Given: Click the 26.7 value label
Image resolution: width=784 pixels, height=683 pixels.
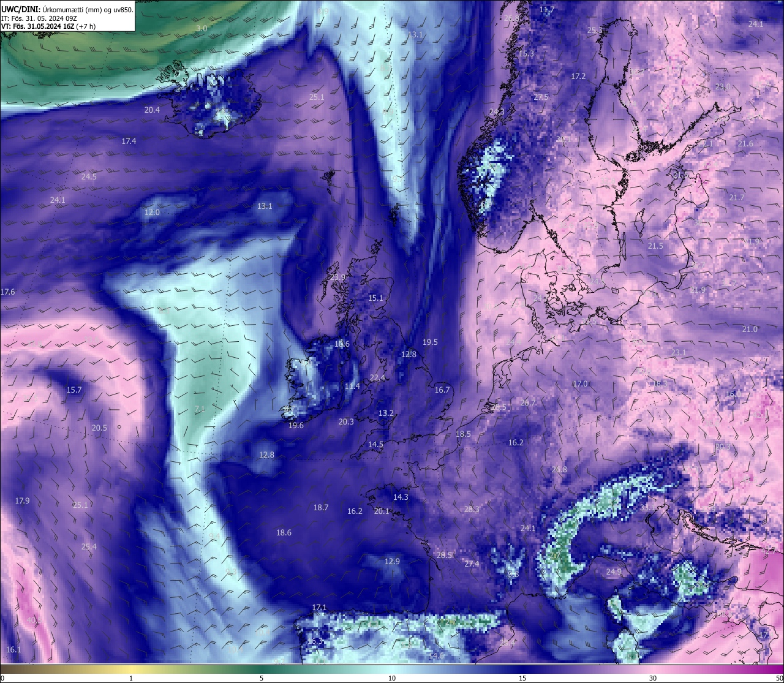Looking at the screenshot, I should point(528,403).
